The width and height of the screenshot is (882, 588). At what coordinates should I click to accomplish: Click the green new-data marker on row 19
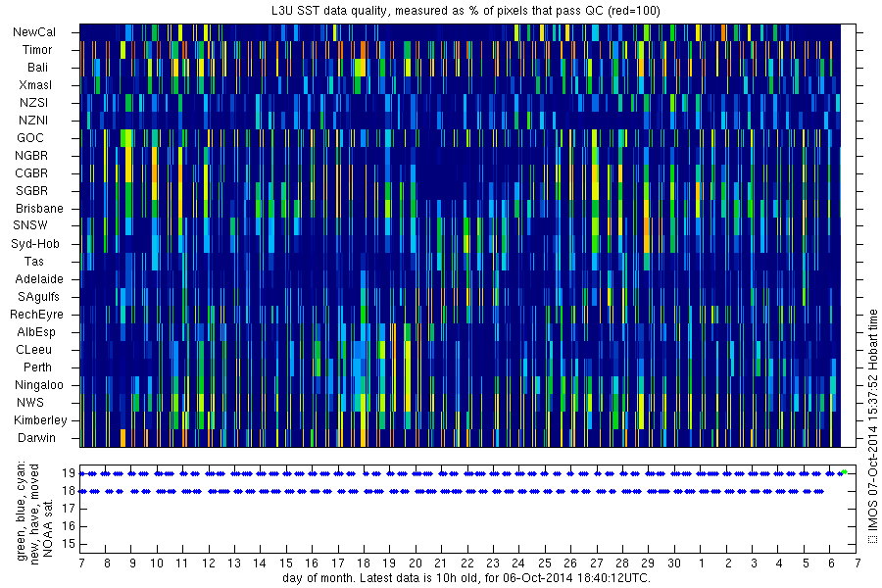[844, 472]
